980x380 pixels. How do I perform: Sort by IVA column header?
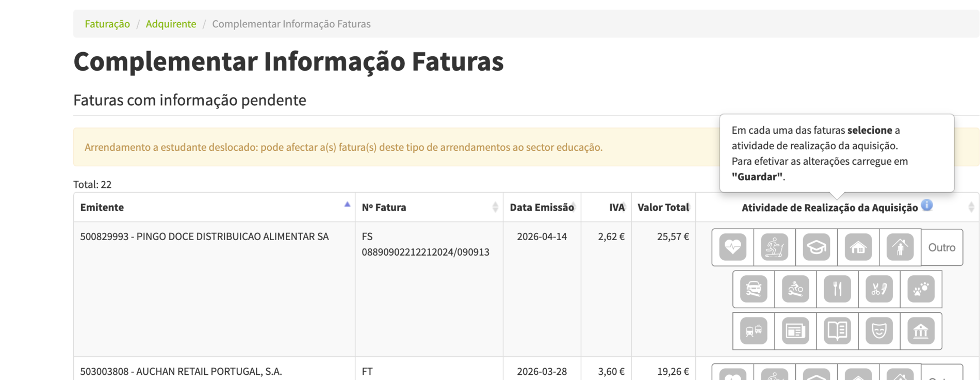click(606, 207)
